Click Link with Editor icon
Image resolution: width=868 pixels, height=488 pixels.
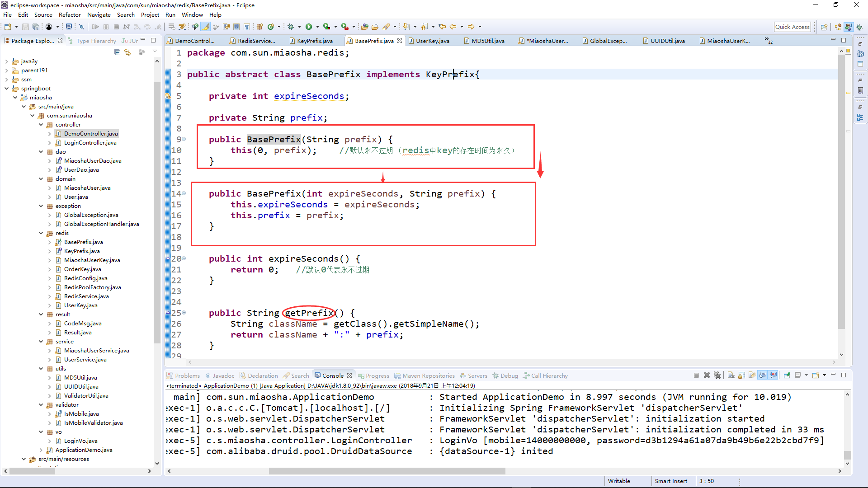point(127,52)
